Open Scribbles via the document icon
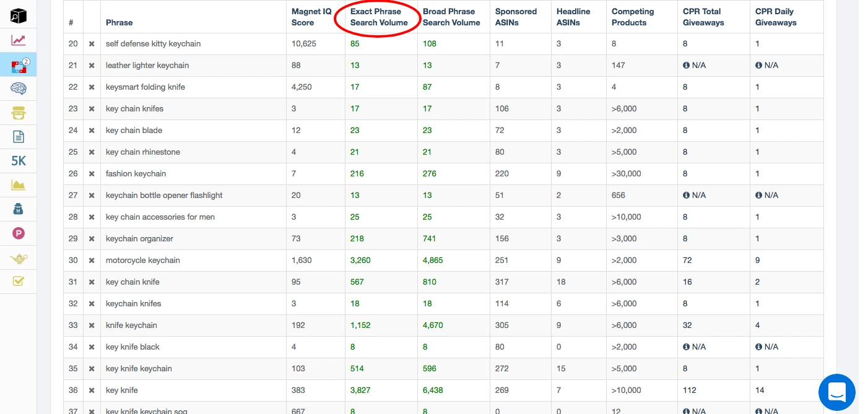The height and width of the screenshot is (414, 868). click(18, 136)
